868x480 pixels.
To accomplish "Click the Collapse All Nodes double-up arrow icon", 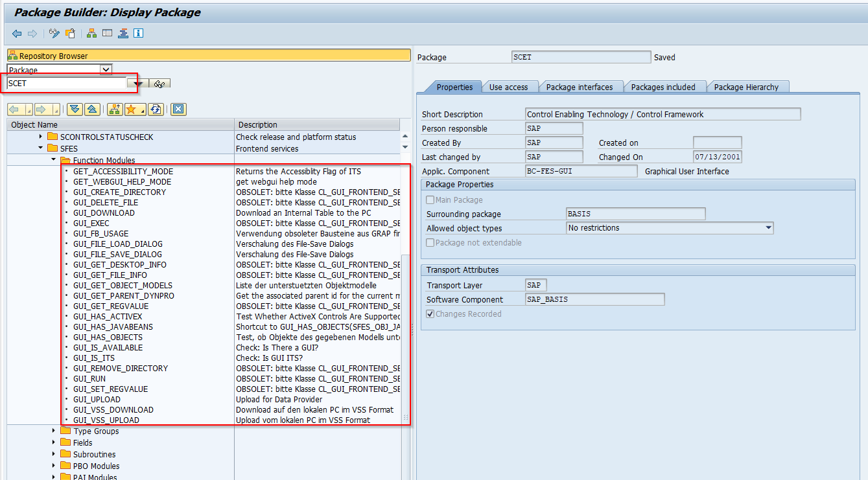I will (x=92, y=109).
